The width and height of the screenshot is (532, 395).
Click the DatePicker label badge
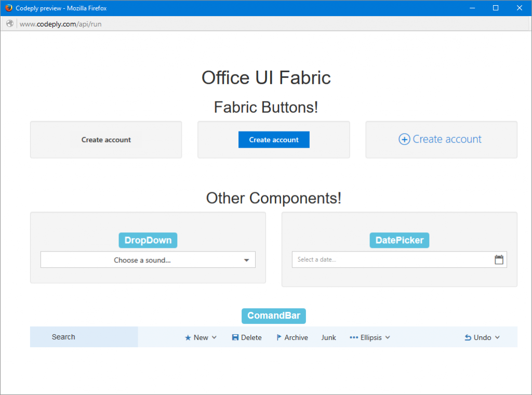pyautogui.click(x=400, y=240)
